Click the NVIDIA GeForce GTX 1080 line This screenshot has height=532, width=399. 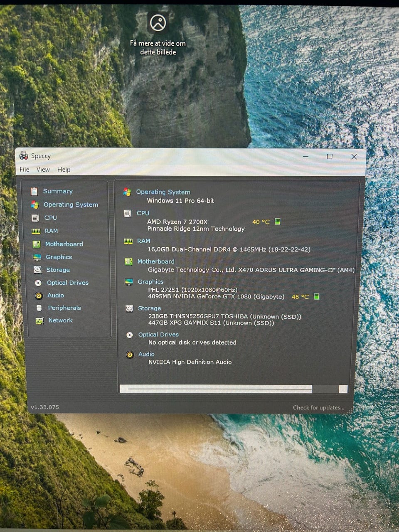point(216,297)
